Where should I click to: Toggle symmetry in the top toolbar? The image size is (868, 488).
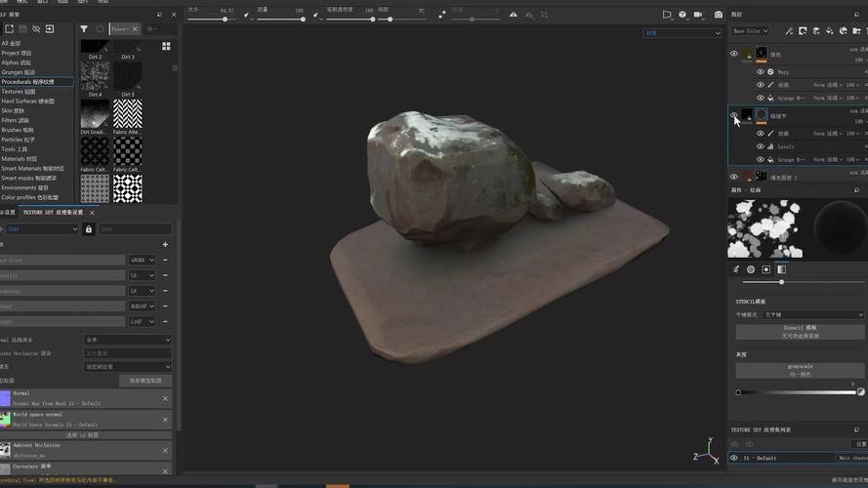coord(514,15)
